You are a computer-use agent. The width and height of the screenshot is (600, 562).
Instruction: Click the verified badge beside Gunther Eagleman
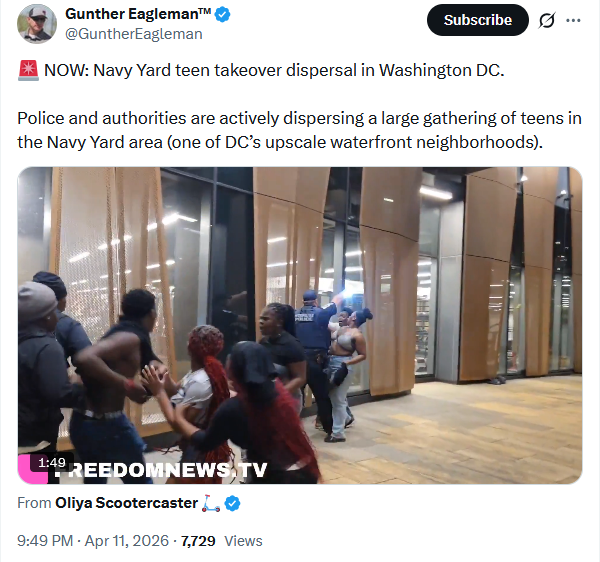(x=222, y=15)
